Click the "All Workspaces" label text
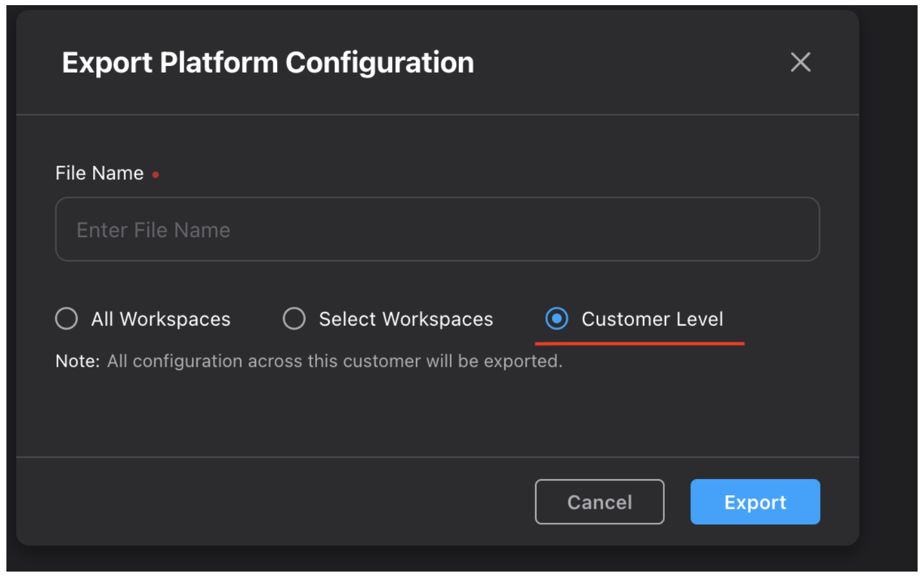 [160, 319]
